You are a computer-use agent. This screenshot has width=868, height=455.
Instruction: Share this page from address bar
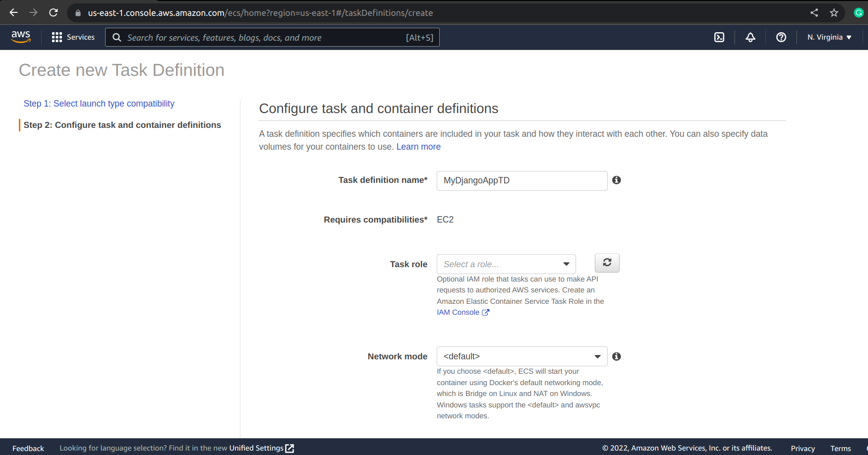[814, 13]
